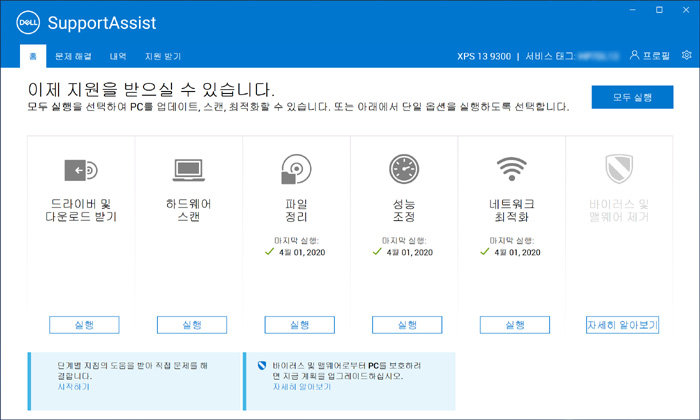Click green checkmark under 성능 조정

377,252
